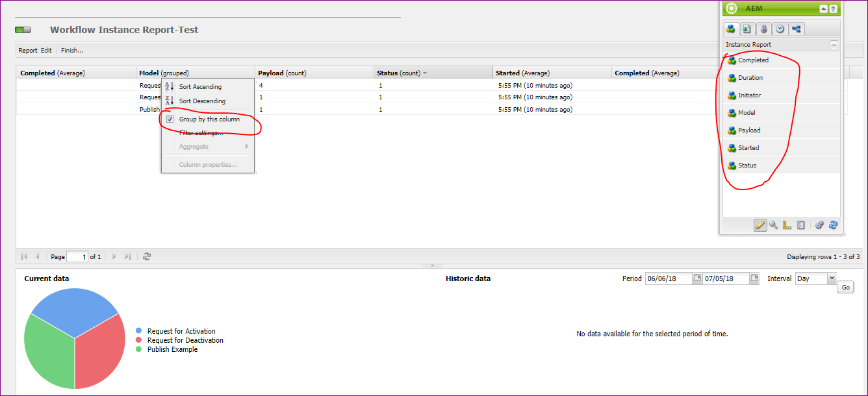
Task: Refresh the report grid with the refresh icon
Action: pyautogui.click(x=147, y=256)
